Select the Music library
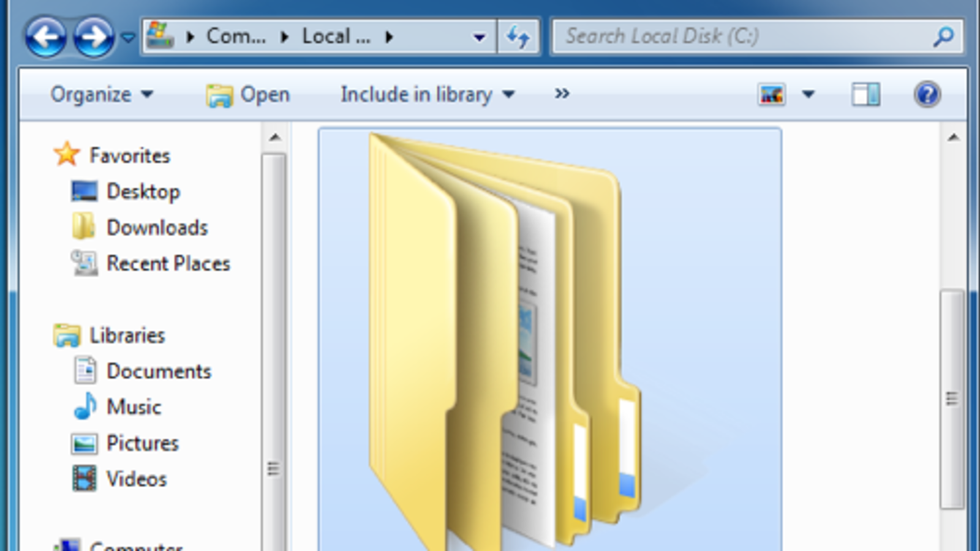The width and height of the screenshot is (980, 551). [134, 407]
